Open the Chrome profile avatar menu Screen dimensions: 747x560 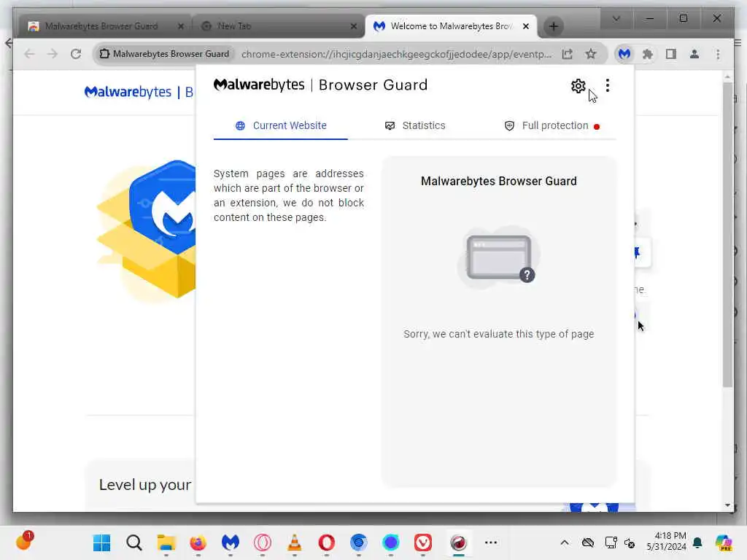(x=694, y=54)
